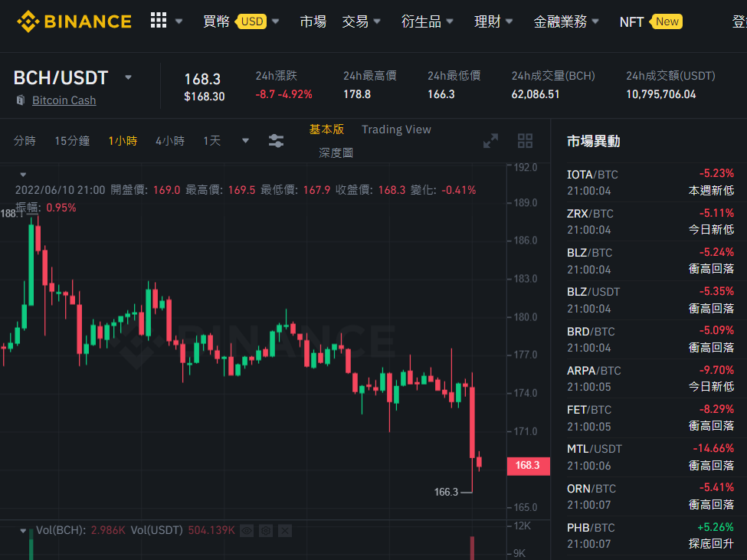Open ARPA/BTC market mover row
The height and width of the screenshot is (560, 747).
[650, 378]
